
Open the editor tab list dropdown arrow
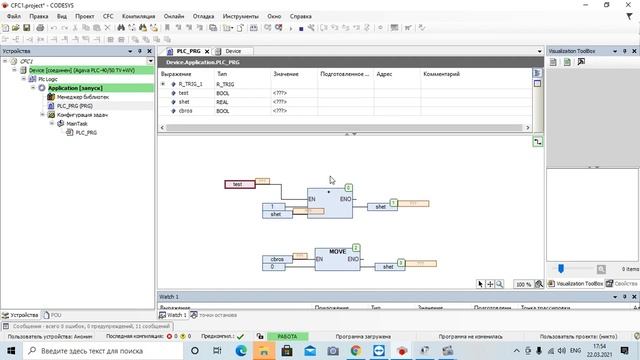point(539,51)
